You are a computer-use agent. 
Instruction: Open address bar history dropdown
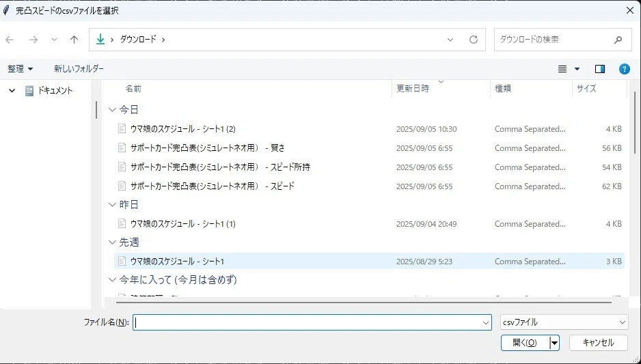pyautogui.click(x=450, y=40)
